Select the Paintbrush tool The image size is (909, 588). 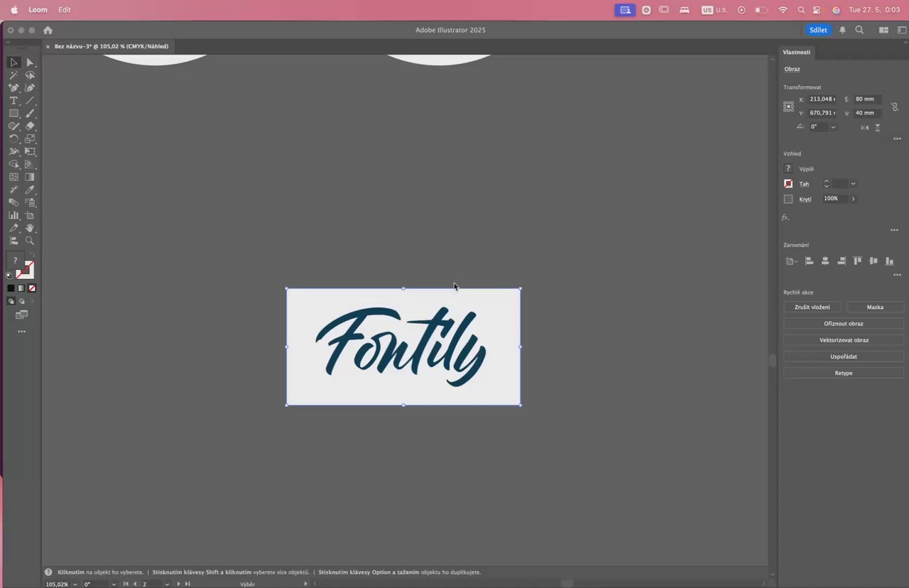point(30,114)
